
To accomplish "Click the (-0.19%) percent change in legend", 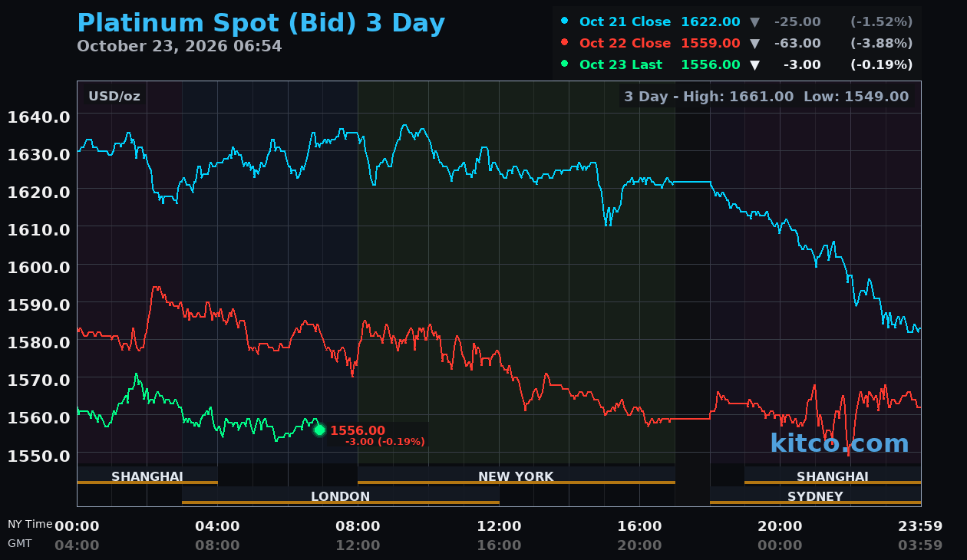I will coord(881,64).
